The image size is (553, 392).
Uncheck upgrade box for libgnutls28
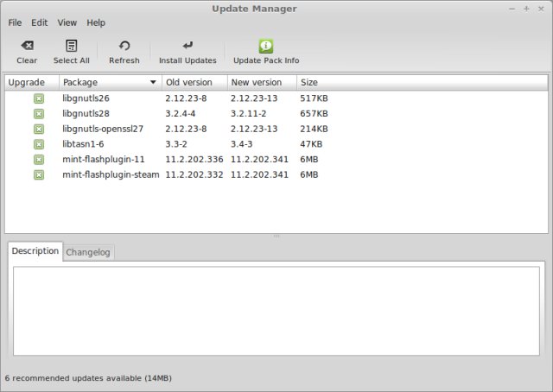(39, 113)
